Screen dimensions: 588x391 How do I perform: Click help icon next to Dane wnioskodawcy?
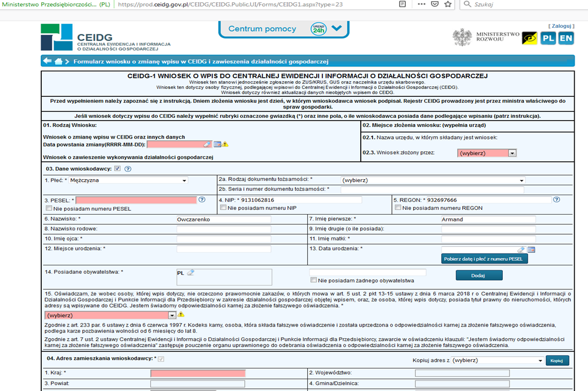(128, 169)
